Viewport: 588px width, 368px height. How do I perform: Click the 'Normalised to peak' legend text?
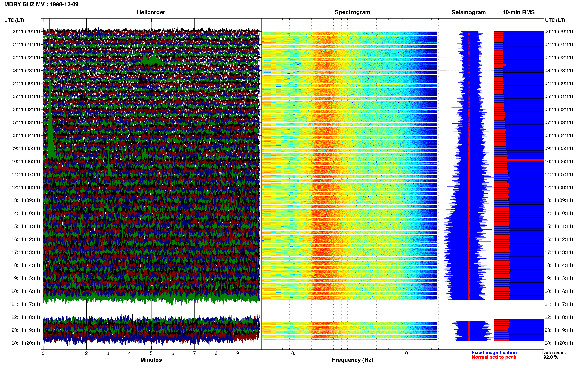click(x=494, y=357)
